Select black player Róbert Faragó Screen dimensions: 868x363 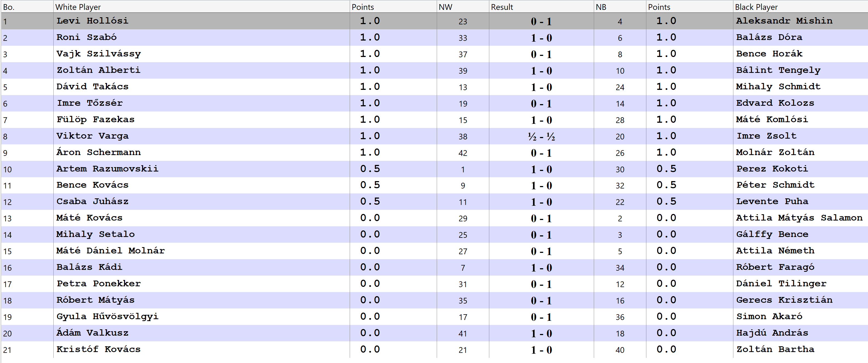pyautogui.click(x=775, y=267)
